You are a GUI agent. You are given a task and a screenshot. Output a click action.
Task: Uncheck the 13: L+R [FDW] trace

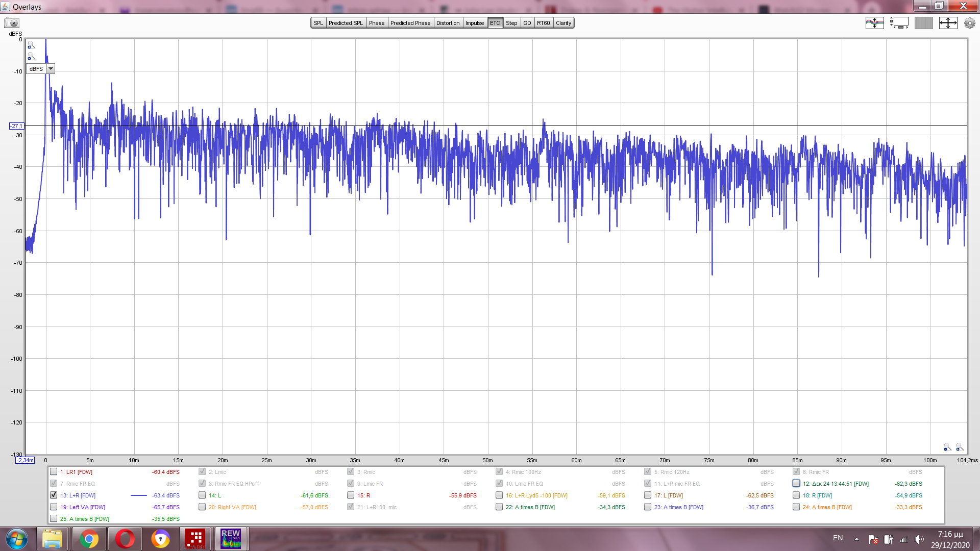point(54,495)
